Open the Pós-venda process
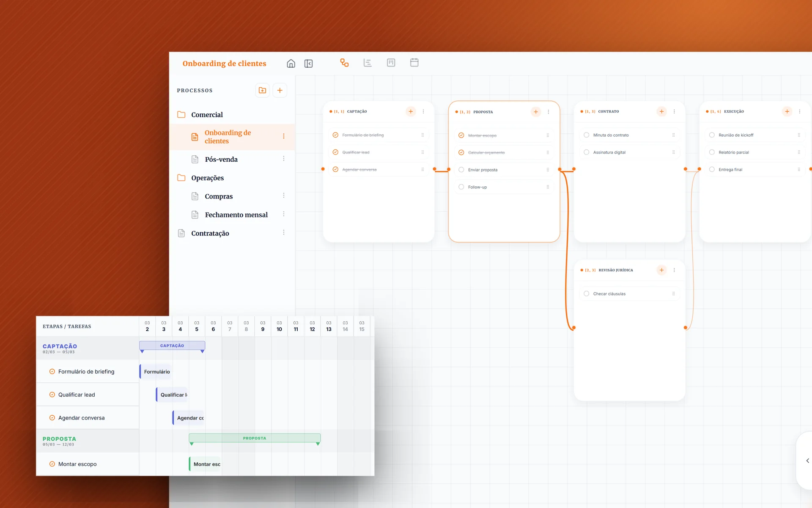 (232, 159)
